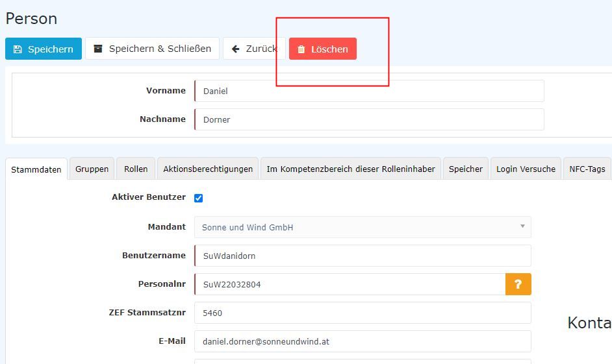Click the orange question mark help button
The image size is (612, 364).
(x=518, y=284)
